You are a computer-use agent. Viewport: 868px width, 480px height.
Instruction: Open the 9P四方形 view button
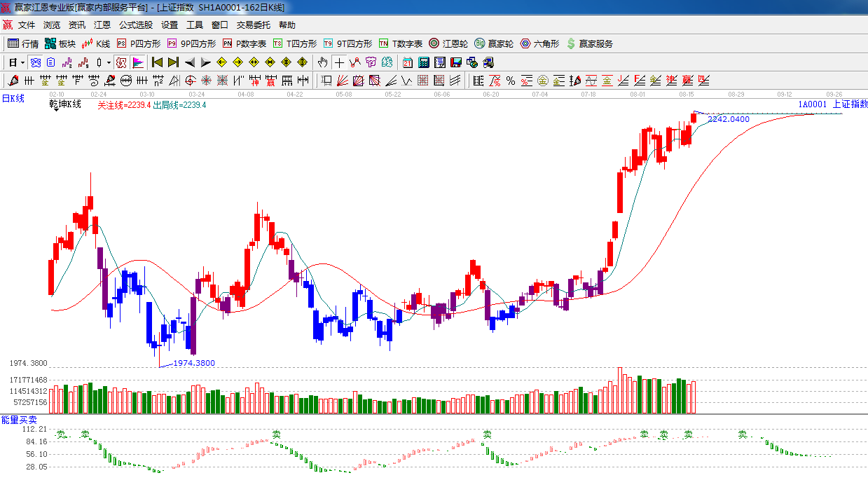191,43
